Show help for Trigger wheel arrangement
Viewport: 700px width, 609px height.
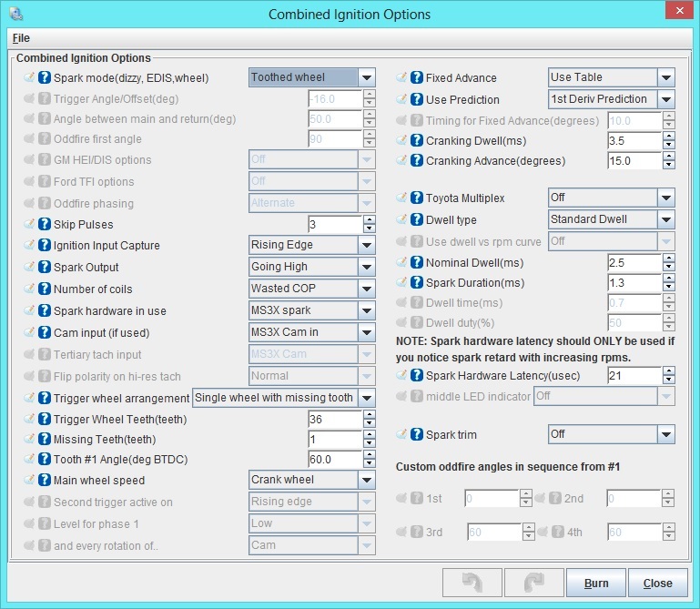point(45,398)
